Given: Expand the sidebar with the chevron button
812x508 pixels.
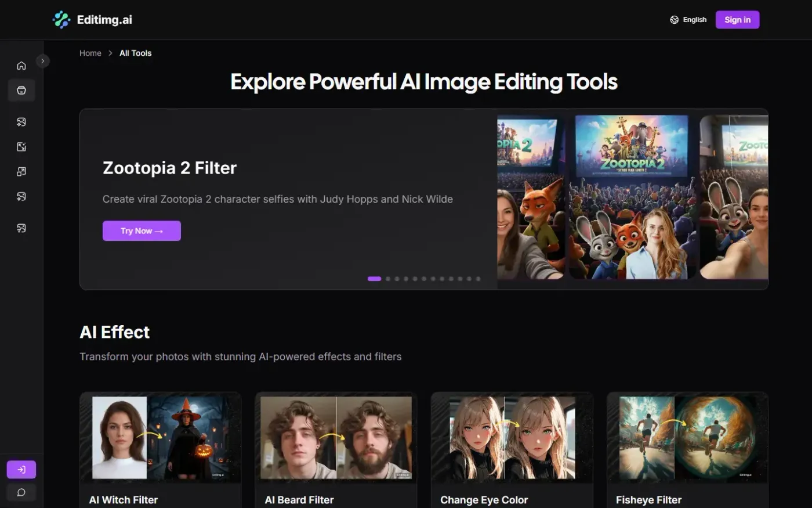Looking at the screenshot, I should click(x=43, y=61).
